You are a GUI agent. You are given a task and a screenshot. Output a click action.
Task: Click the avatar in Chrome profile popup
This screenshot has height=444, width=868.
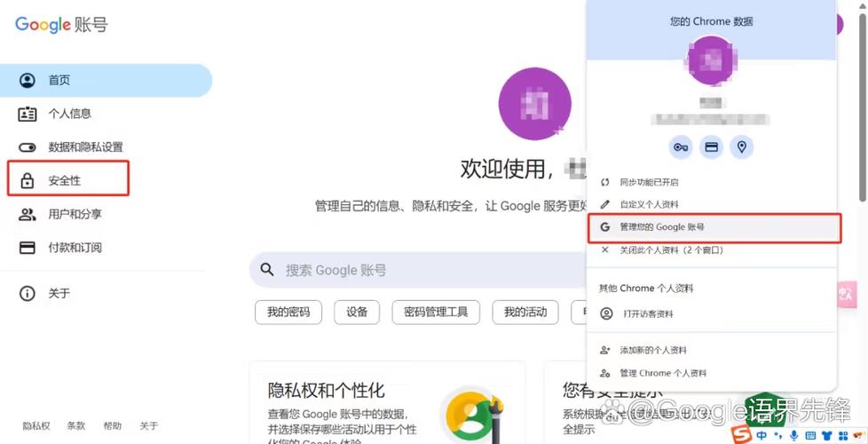tap(711, 59)
